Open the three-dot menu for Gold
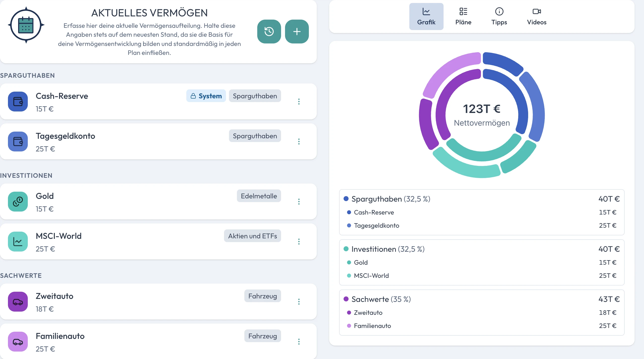This screenshot has width=644, height=359. pyautogui.click(x=299, y=202)
